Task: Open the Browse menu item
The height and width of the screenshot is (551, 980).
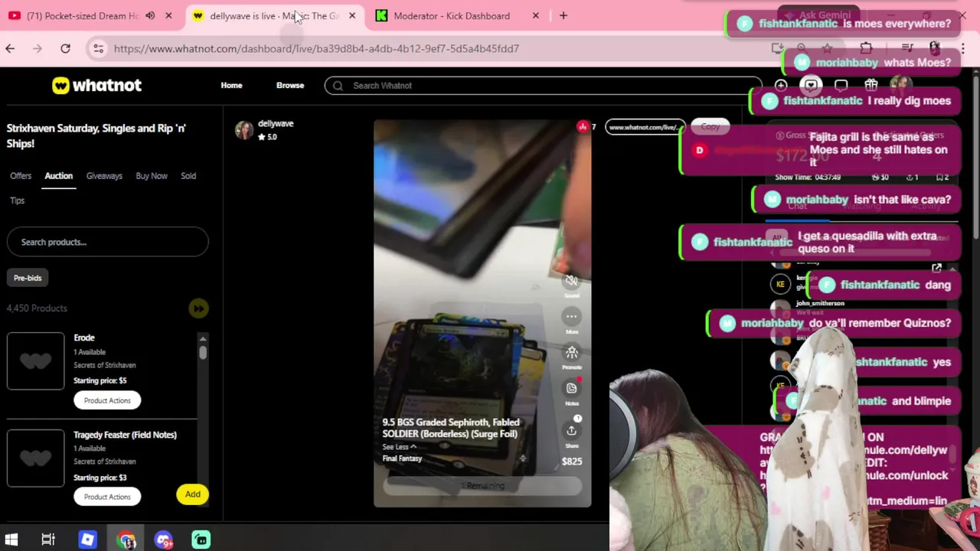Action: (290, 86)
